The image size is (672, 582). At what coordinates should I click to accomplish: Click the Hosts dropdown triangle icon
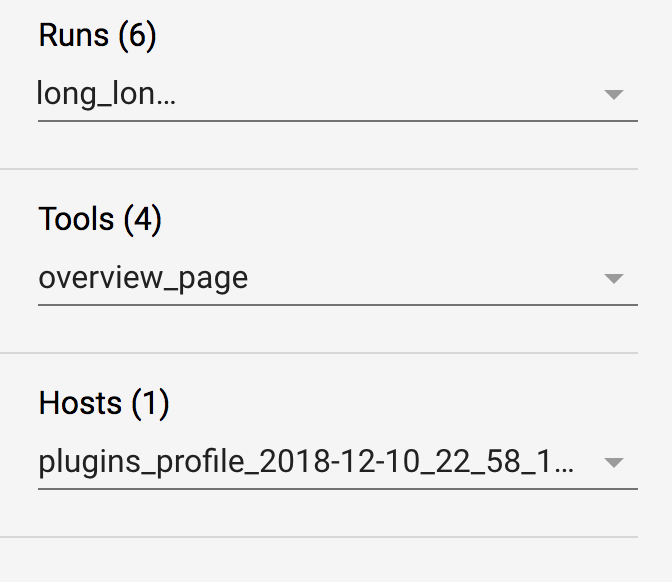(x=614, y=462)
